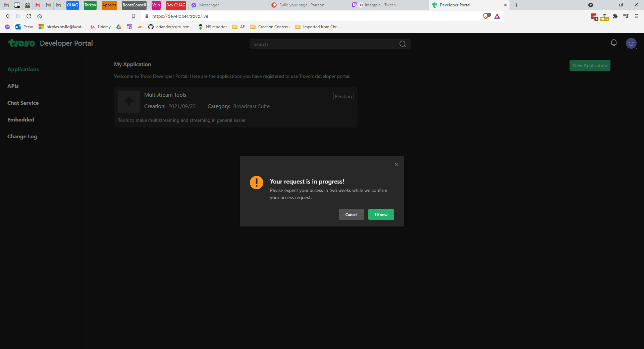Close the request progress dialog with X

click(396, 164)
